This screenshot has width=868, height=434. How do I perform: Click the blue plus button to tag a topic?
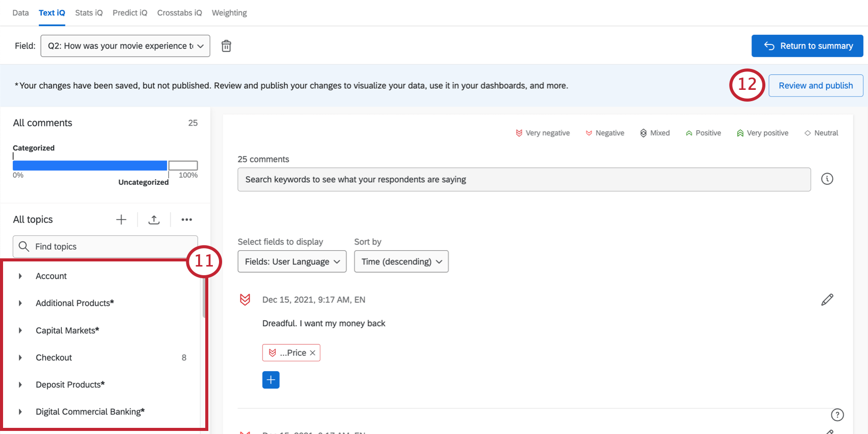pos(271,380)
